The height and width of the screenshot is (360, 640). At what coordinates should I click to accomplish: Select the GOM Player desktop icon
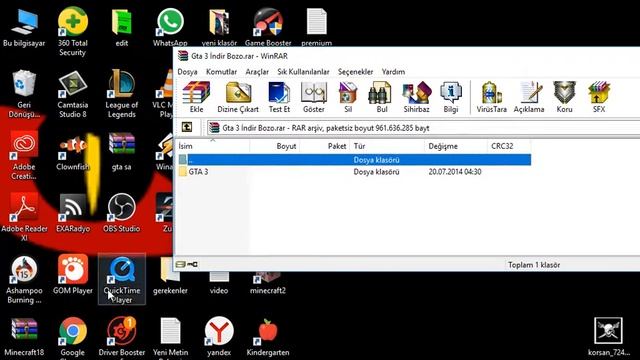click(72, 275)
